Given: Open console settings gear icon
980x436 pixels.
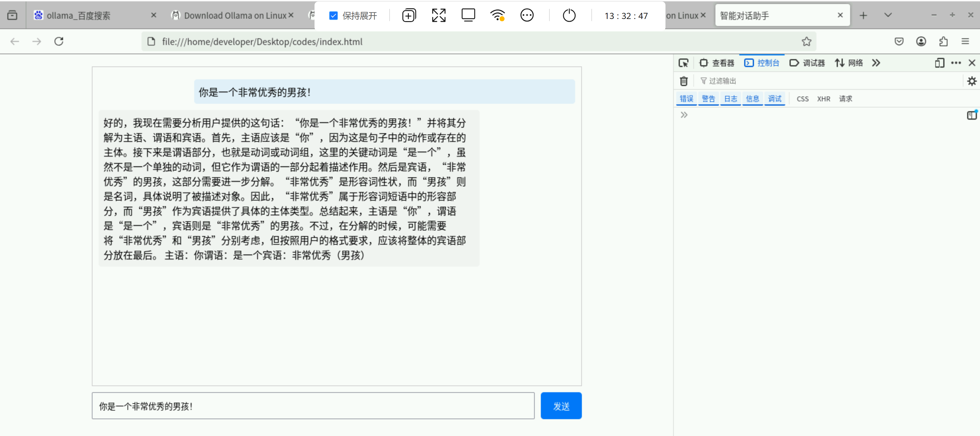Looking at the screenshot, I should [971, 81].
